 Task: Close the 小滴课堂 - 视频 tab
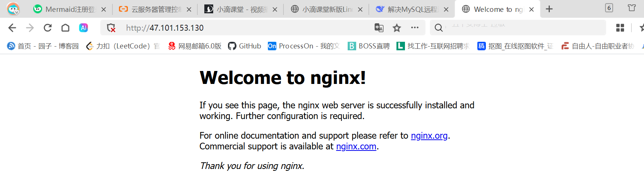coord(275,10)
